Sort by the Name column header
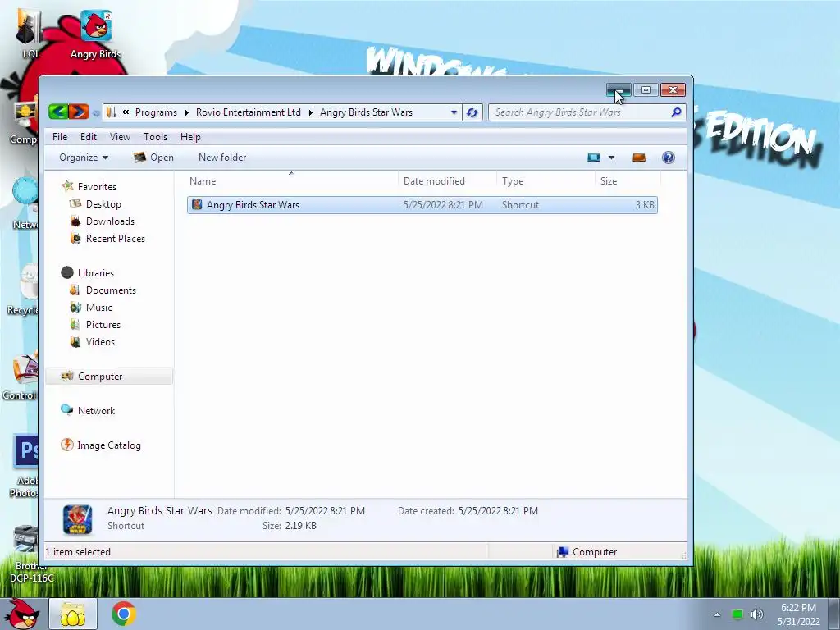840x630 pixels. (291, 181)
